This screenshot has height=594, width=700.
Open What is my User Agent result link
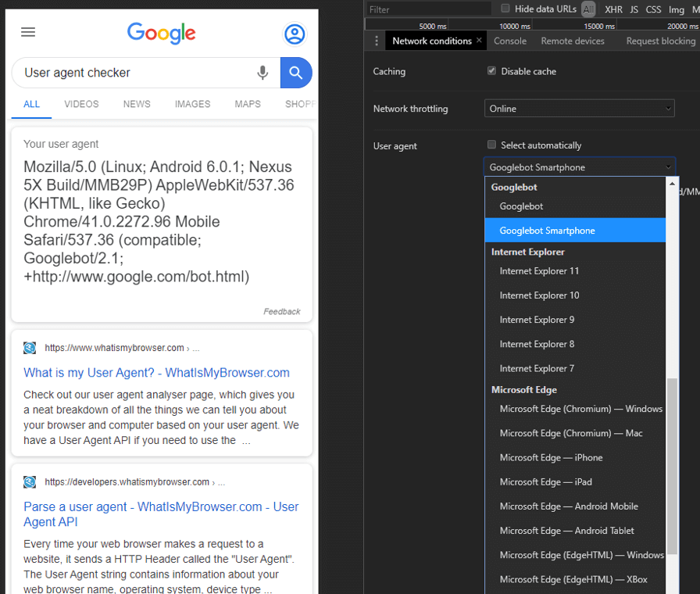pyautogui.click(x=157, y=373)
